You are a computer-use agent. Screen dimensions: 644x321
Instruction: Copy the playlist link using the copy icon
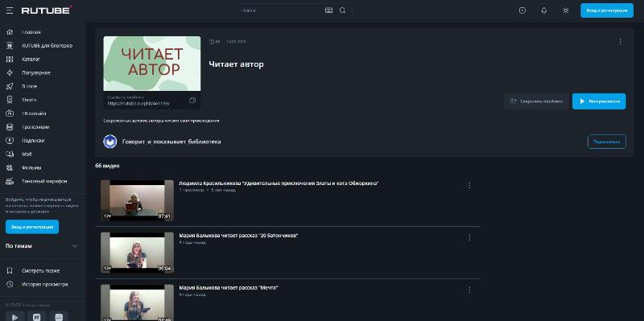[192, 100]
